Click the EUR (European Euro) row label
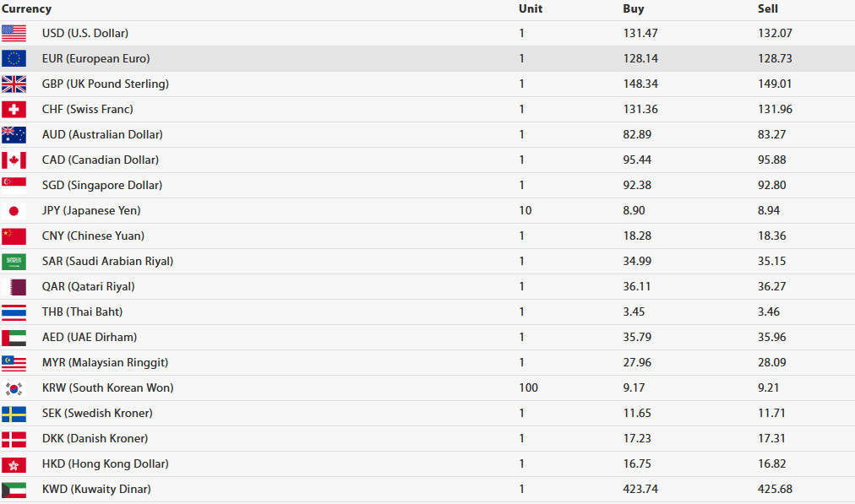 [x=96, y=59]
